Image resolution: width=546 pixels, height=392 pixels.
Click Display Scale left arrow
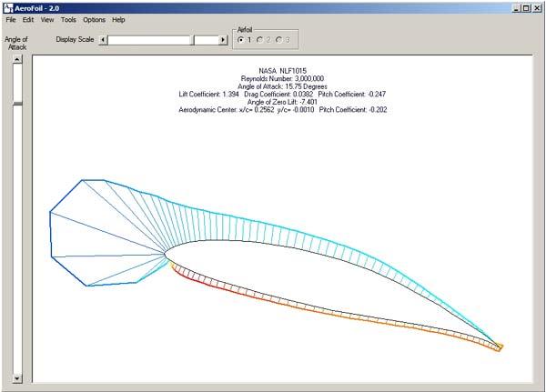103,40
